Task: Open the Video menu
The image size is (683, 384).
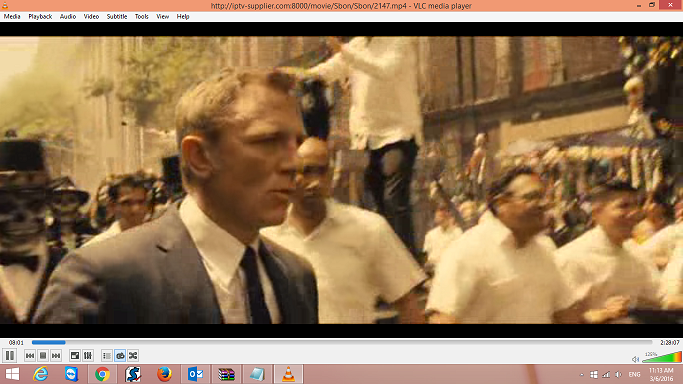Action: [91, 17]
